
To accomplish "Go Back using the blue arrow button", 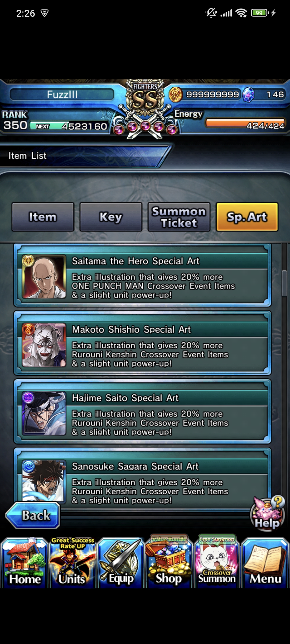I will (x=33, y=515).
